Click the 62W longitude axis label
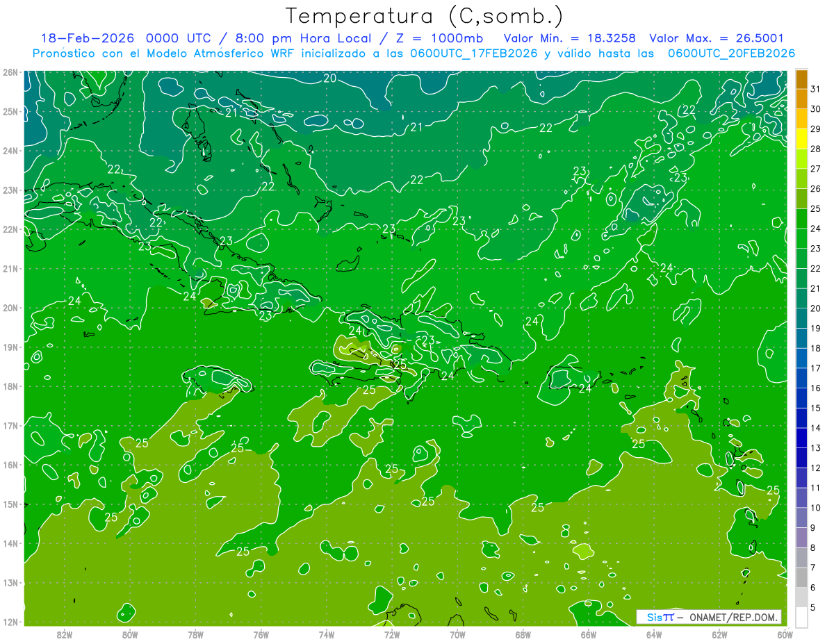Screen dimensions: 834x644 [720, 634]
